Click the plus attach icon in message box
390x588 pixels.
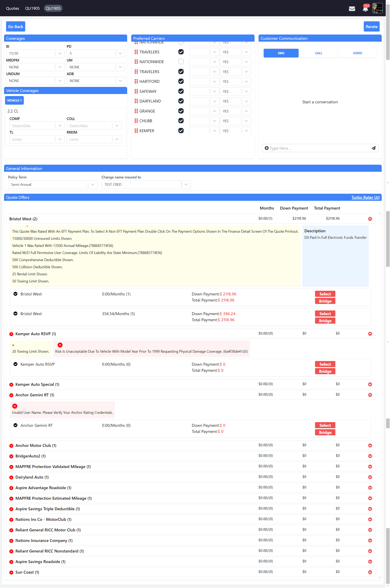[x=266, y=148]
